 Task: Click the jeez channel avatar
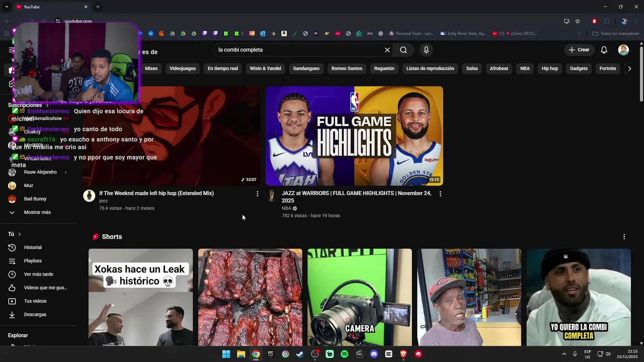click(x=89, y=196)
